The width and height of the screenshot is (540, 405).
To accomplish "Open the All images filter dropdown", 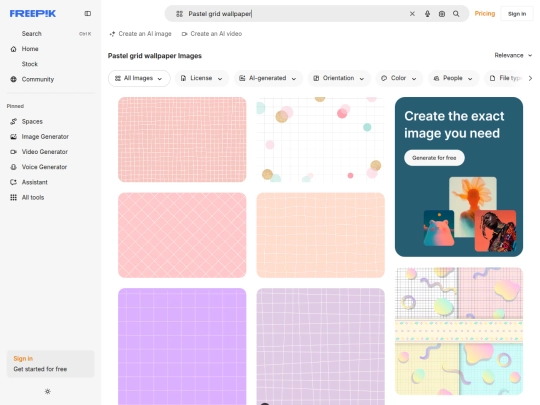I will pyautogui.click(x=139, y=79).
